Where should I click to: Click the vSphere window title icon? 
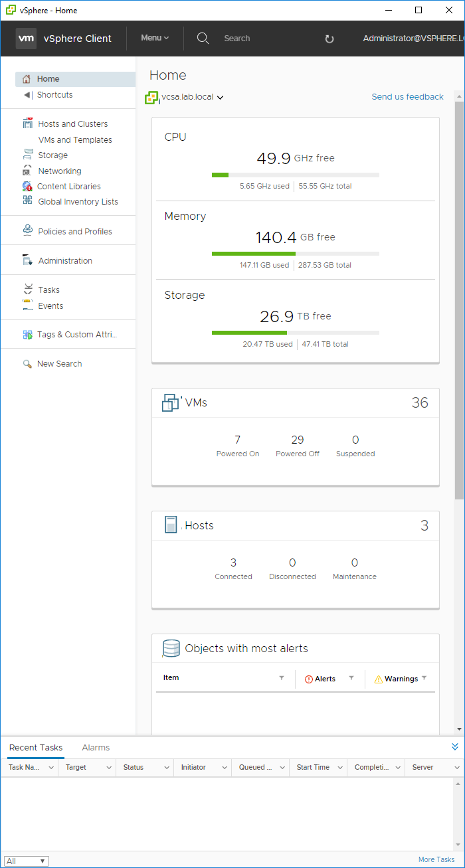(11, 10)
